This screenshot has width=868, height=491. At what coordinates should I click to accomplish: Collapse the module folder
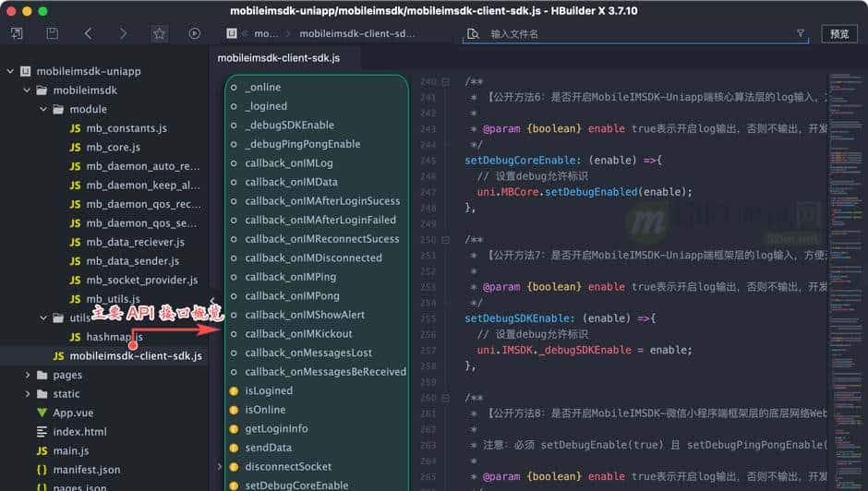pyautogui.click(x=43, y=109)
